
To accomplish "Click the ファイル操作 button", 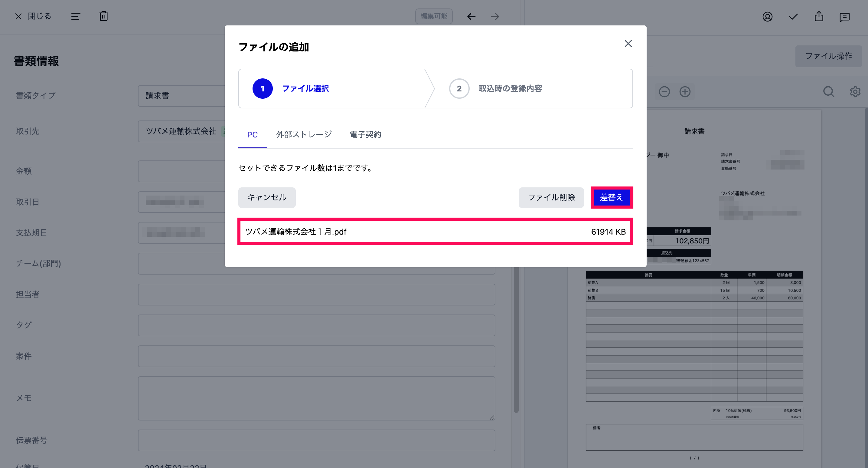I will click(829, 56).
